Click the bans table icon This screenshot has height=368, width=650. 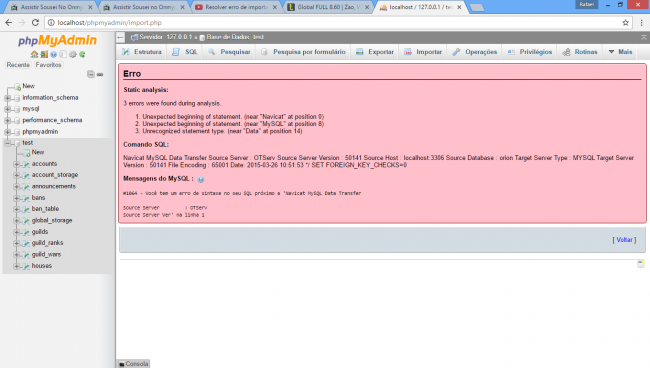point(26,198)
